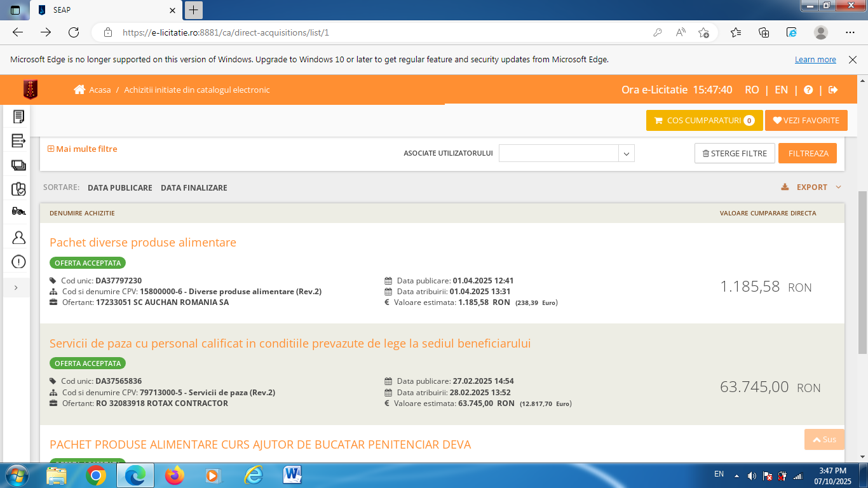The width and height of the screenshot is (868, 488).
Task: Open the stacked windows icon in sidebar
Action: tap(18, 165)
